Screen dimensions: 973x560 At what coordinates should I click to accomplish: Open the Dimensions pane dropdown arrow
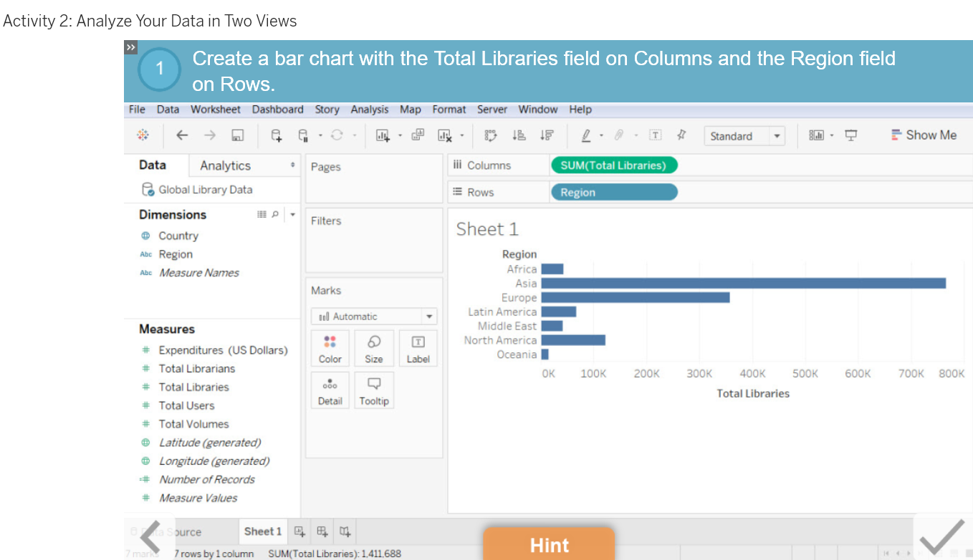[293, 214]
